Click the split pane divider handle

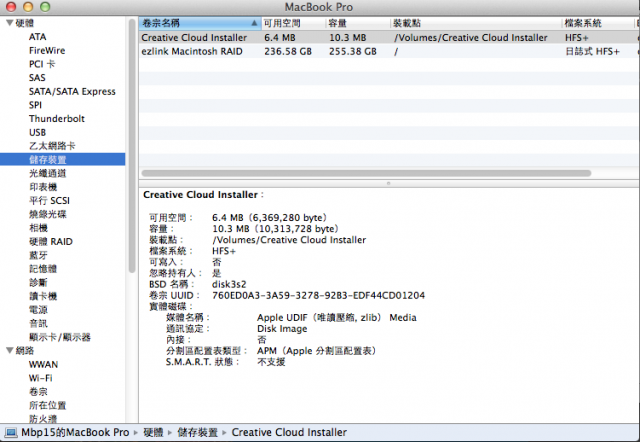389,183
